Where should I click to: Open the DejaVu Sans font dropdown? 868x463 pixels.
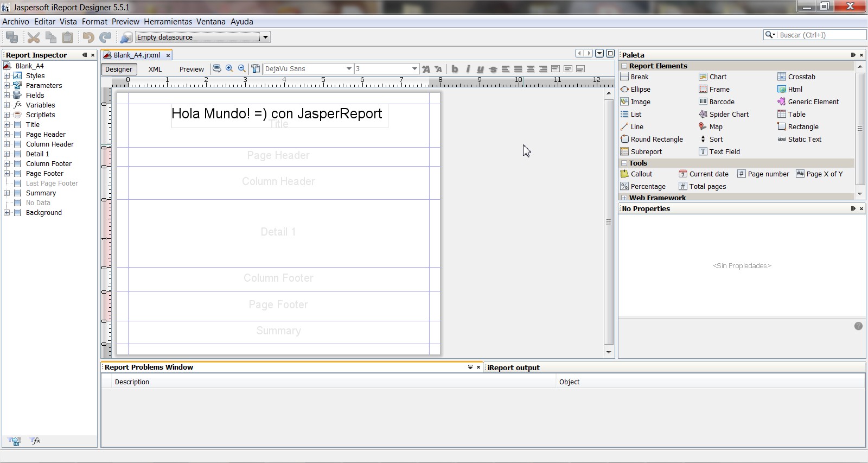[349, 69]
